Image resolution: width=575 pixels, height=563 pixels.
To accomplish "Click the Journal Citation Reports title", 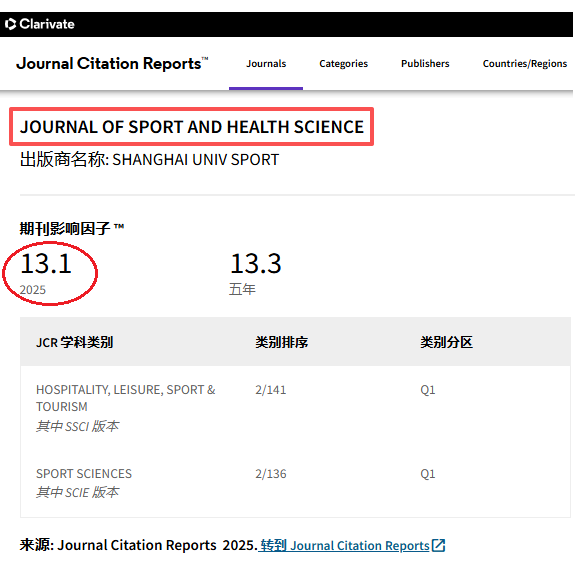I will pos(111,63).
